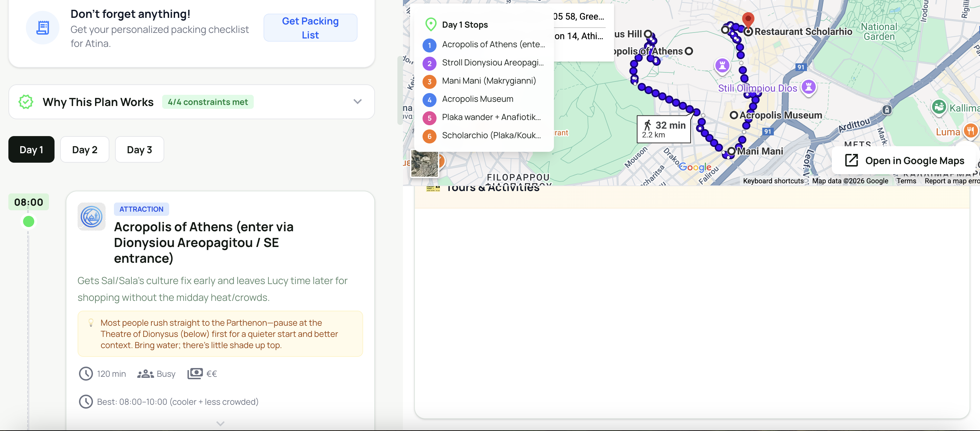Viewport: 980px width, 431px height.
Task: Switch to the Day 3 tab
Action: point(139,150)
